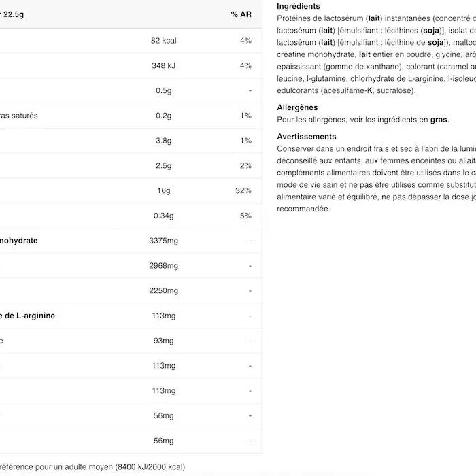Click the bold word gras under Allergènes
Screen dimensions: 476x476
coord(439,120)
